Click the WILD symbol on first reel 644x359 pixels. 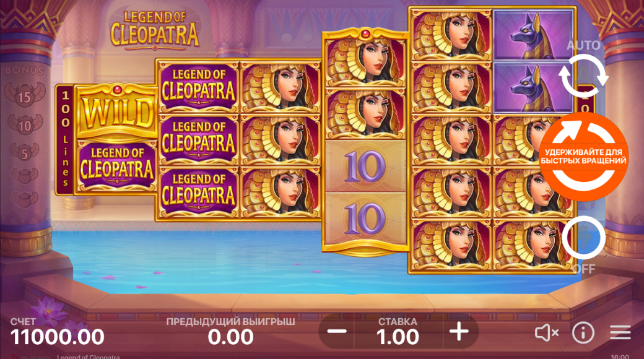(117, 112)
